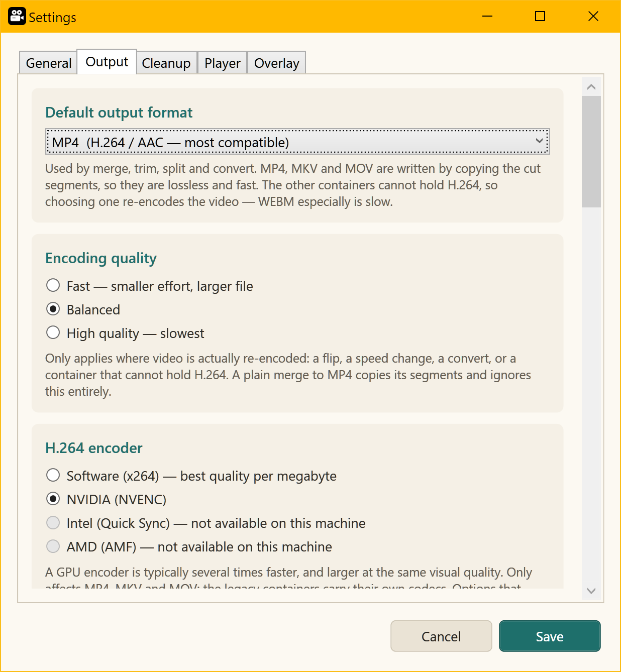This screenshot has height=672, width=621.
Task: Select the Output tab
Action: [x=107, y=62]
